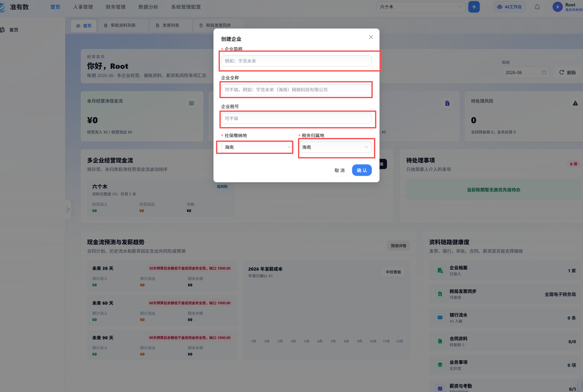Click the 0 项 pending badge
Screen dimensions: 583x392
tap(573, 164)
